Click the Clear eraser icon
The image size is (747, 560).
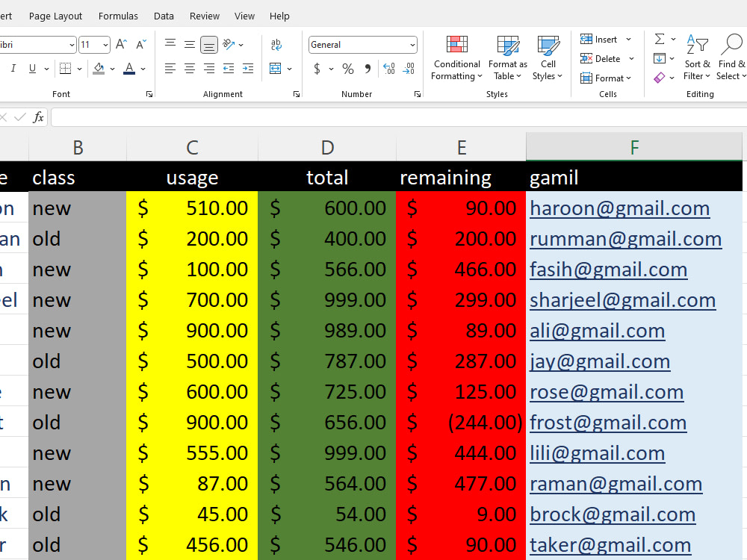point(660,78)
